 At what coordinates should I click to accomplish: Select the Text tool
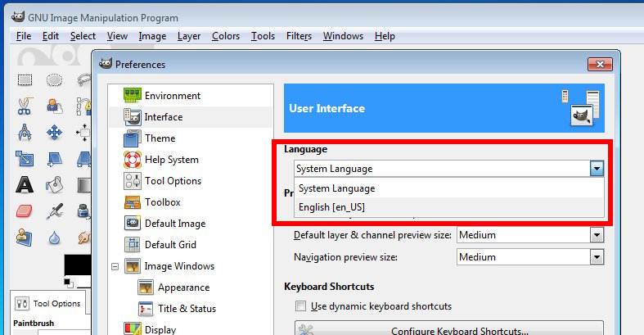point(25,185)
